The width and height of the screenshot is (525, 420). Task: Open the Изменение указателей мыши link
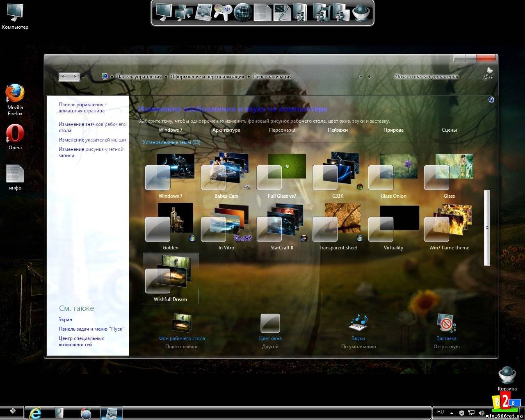92,140
